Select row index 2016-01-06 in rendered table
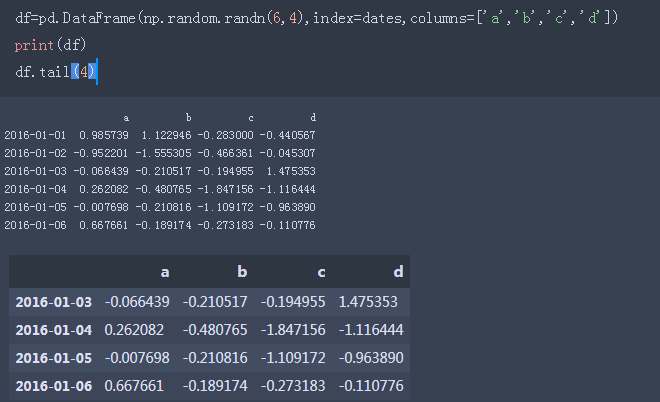Viewport: 660px width, 402px height. click(x=53, y=386)
